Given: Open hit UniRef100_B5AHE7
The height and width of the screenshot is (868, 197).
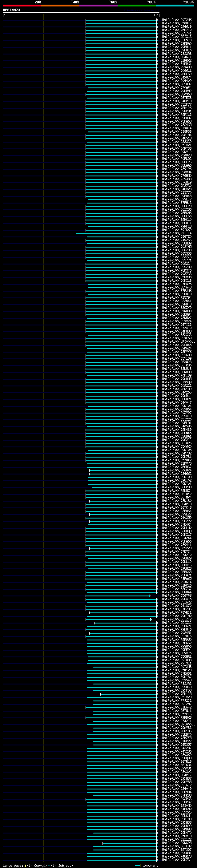Looking at the screenshot, I should coord(177,23).
